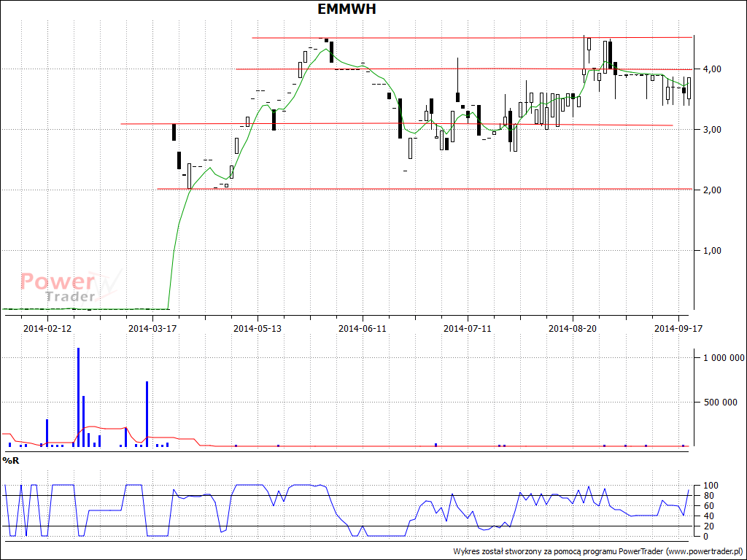Select the 2014-07-11 date label
747x560 pixels.
coord(467,329)
